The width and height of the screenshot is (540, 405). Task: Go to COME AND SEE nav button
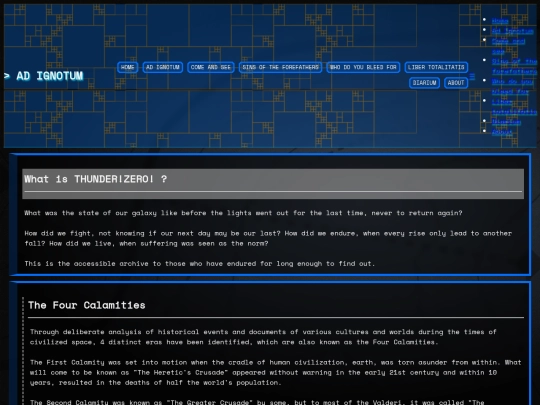211,67
